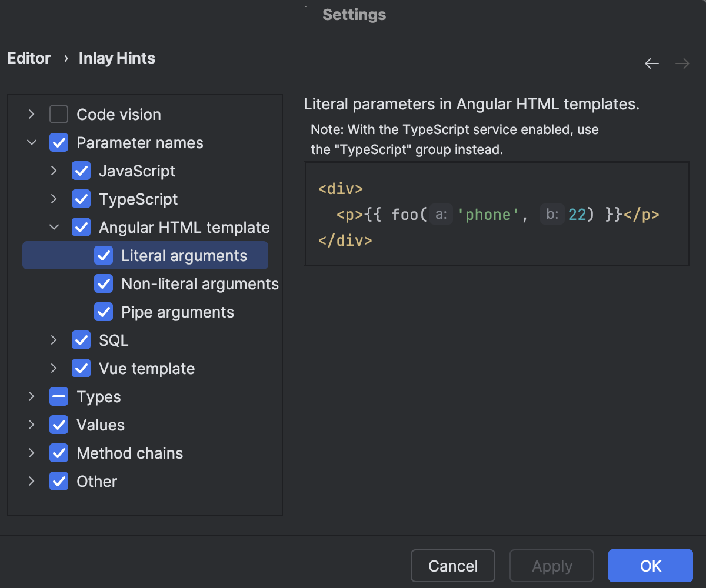Disable Non-literal arguments hints
Viewport: 706px width, 588px height.
104,283
